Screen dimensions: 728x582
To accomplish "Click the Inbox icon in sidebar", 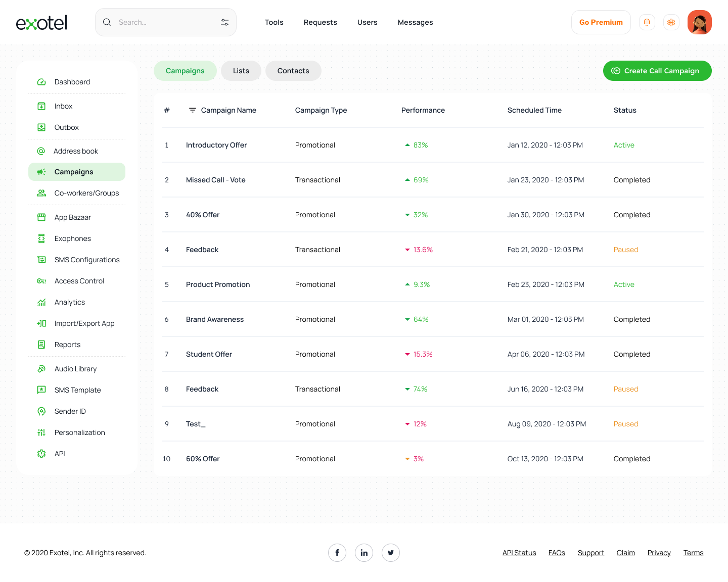I will pos(41,106).
